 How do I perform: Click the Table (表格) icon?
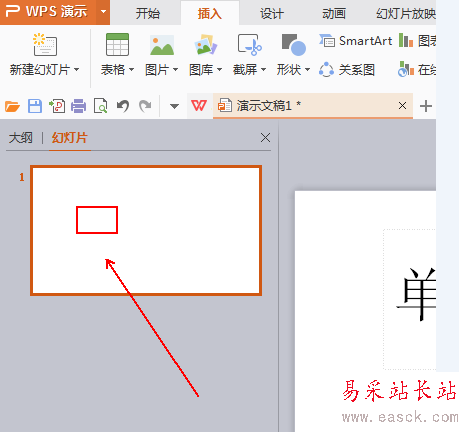point(117,44)
